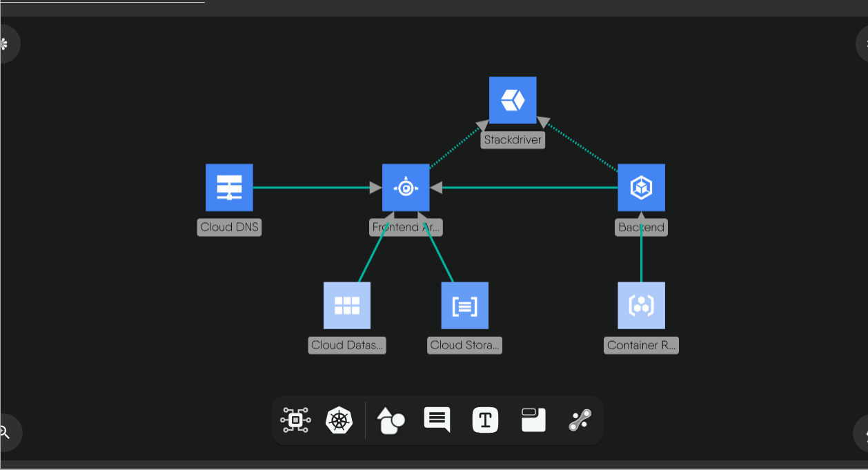Select the Backend node
This screenshot has width=868, height=470.
641,186
